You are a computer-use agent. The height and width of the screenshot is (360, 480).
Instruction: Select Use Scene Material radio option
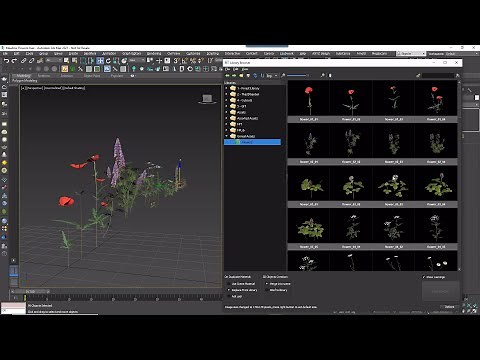pyautogui.click(x=229, y=284)
